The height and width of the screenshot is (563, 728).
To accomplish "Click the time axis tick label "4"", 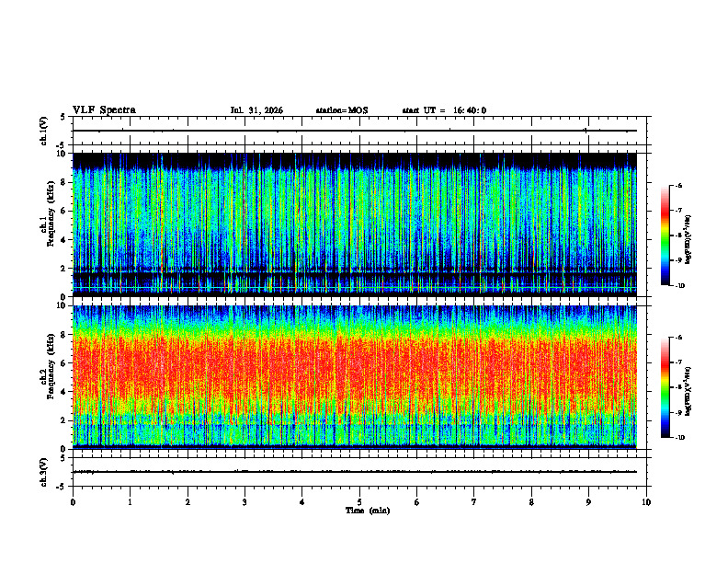I will (x=302, y=502).
